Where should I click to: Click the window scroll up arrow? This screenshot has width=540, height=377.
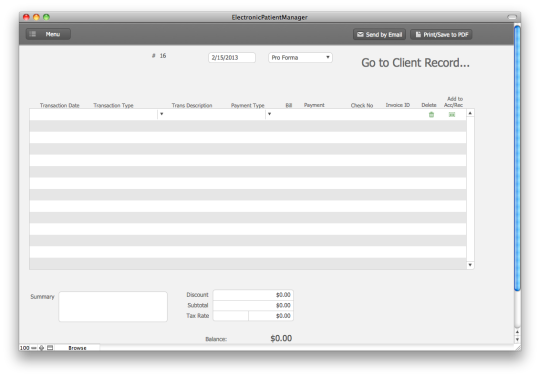[x=517, y=332]
